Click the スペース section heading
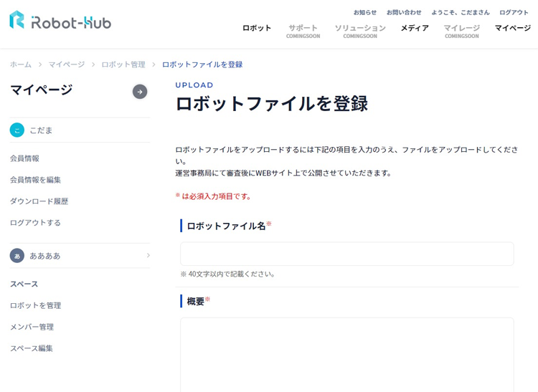The width and height of the screenshot is (538, 392). pos(24,284)
